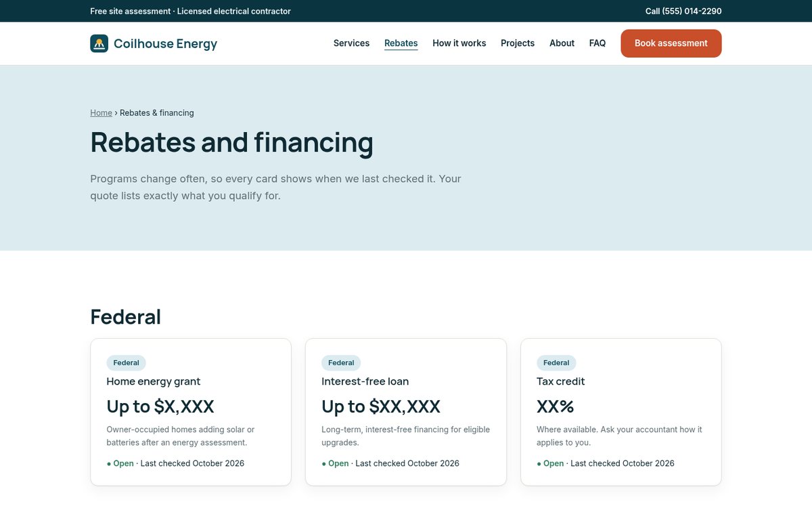The width and height of the screenshot is (812, 508).
Task: Click the Free site assessment banner text
Action: pos(190,11)
